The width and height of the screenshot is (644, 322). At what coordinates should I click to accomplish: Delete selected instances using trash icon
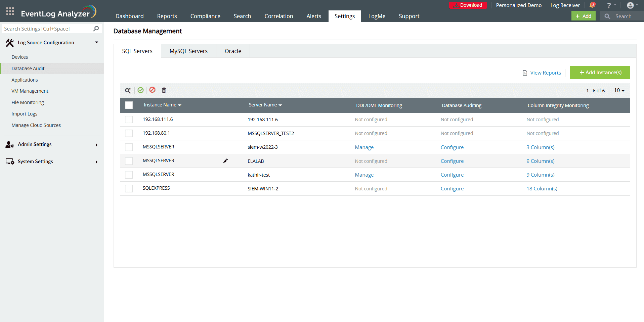pyautogui.click(x=164, y=90)
